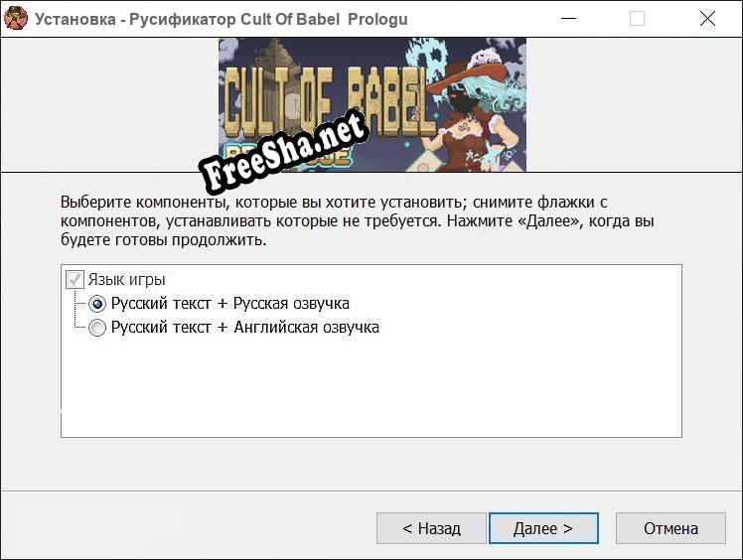Click the installer app icon in title bar

[x=16, y=19]
